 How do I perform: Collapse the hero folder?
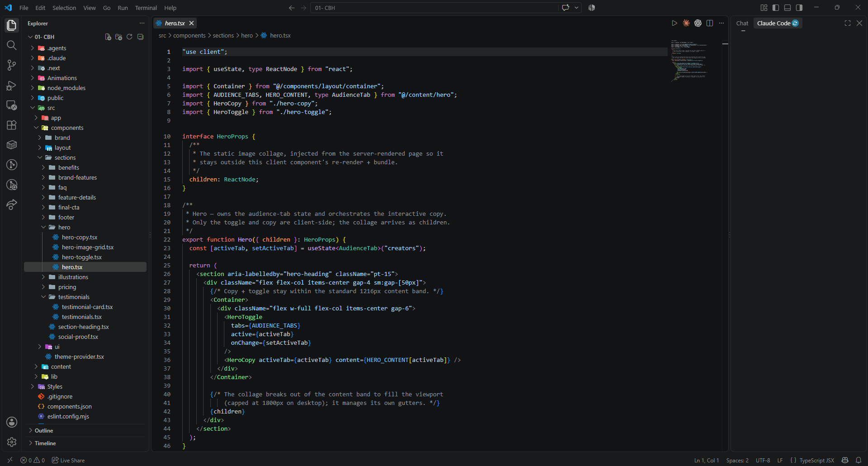click(x=43, y=227)
